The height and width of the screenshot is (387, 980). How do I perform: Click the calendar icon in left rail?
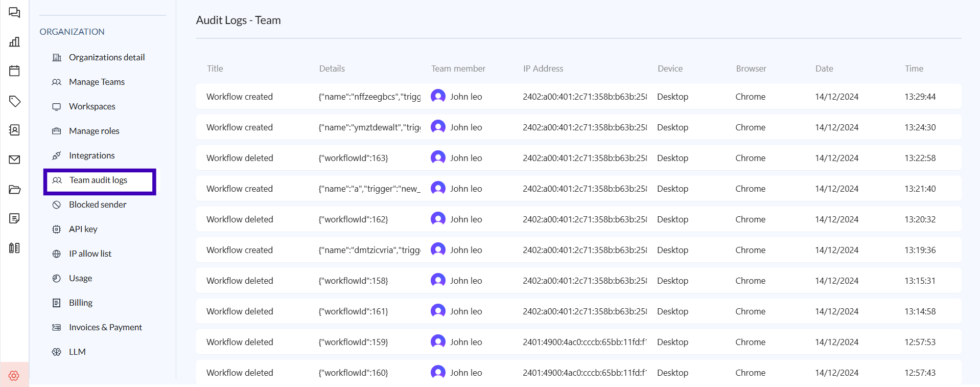click(x=14, y=71)
